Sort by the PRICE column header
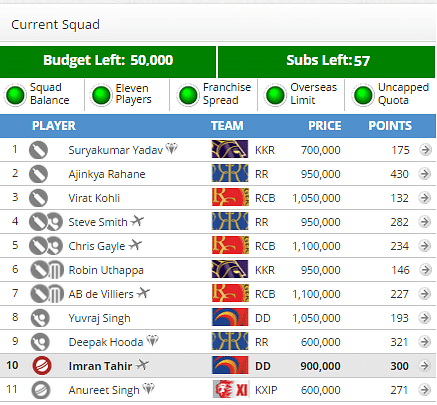The image size is (437, 405). (x=325, y=126)
